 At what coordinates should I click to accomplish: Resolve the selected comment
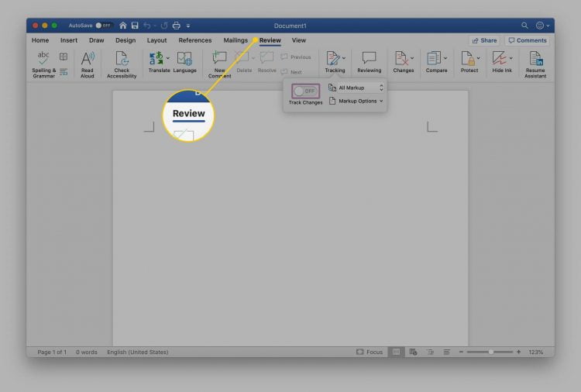click(266, 61)
